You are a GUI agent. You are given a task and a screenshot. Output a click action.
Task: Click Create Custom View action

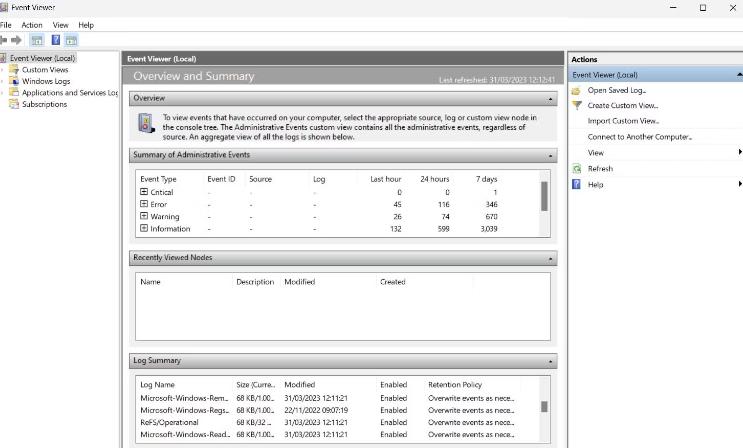click(x=623, y=105)
